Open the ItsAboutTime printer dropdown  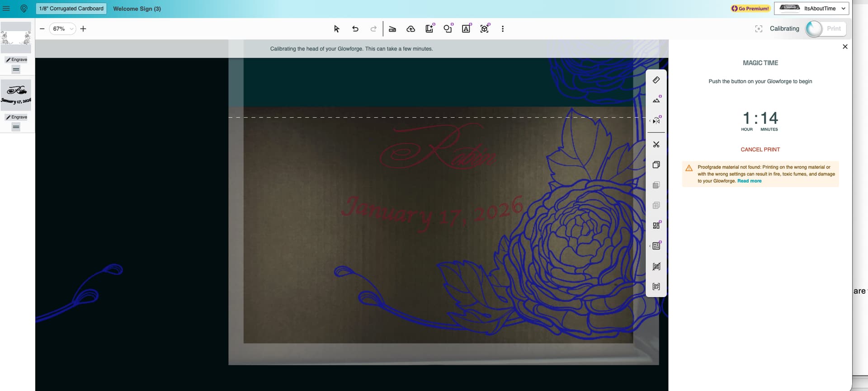click(x=811, y=9)
